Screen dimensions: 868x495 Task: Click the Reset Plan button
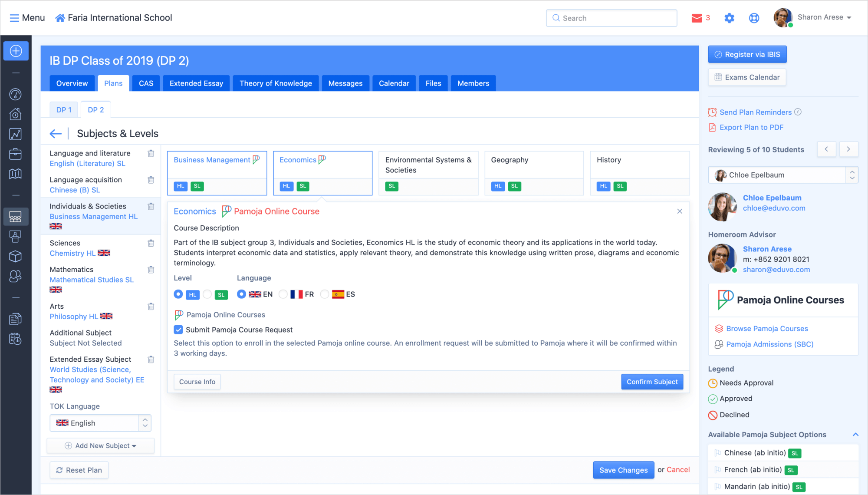pos(79,470)
